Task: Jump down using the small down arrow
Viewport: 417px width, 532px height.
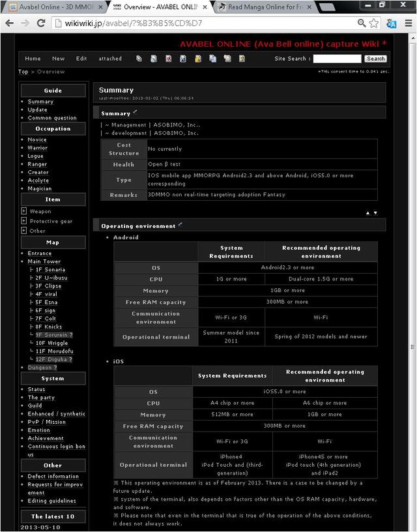Action: coord(375,213)
